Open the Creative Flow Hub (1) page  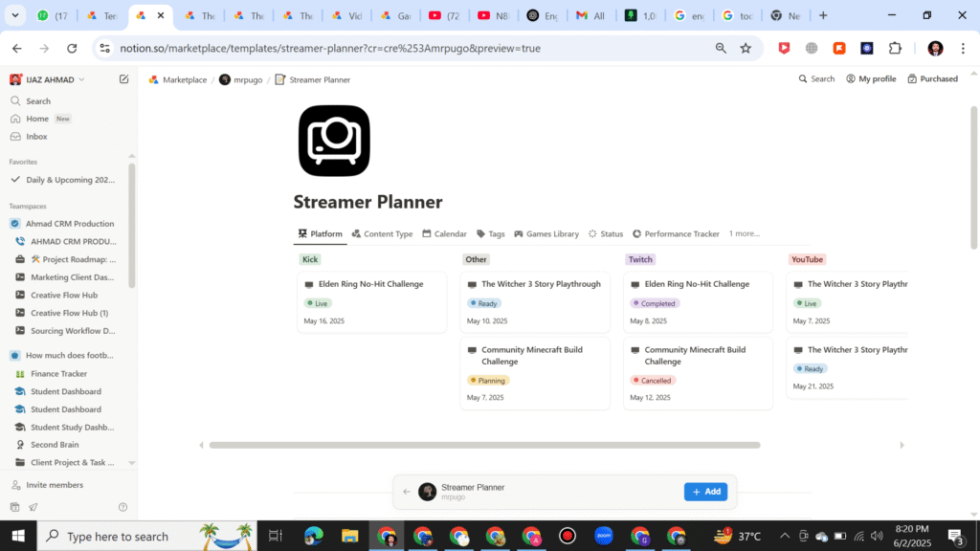coord(69,313)
